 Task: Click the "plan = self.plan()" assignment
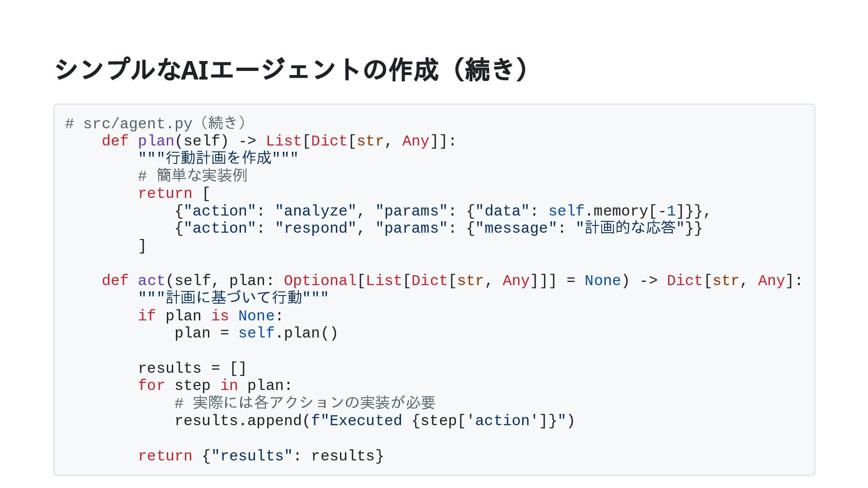coord(256,333)
